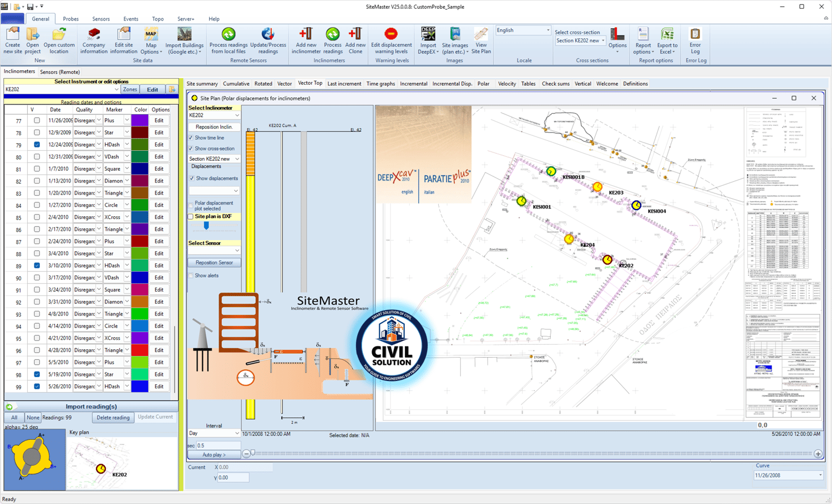
Task: Open Select Inclinometer KE202 dropdown
Action: [237, 115]
